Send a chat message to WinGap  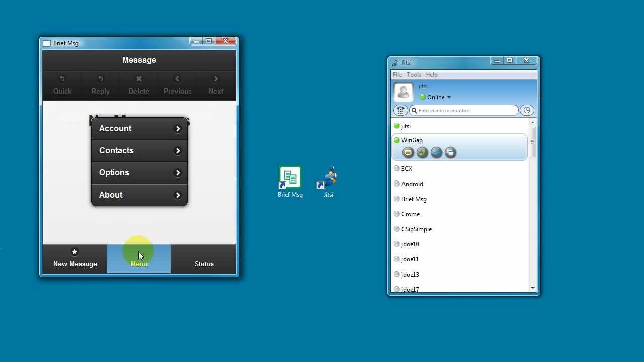pyautogui.click(x=408, y=152)
